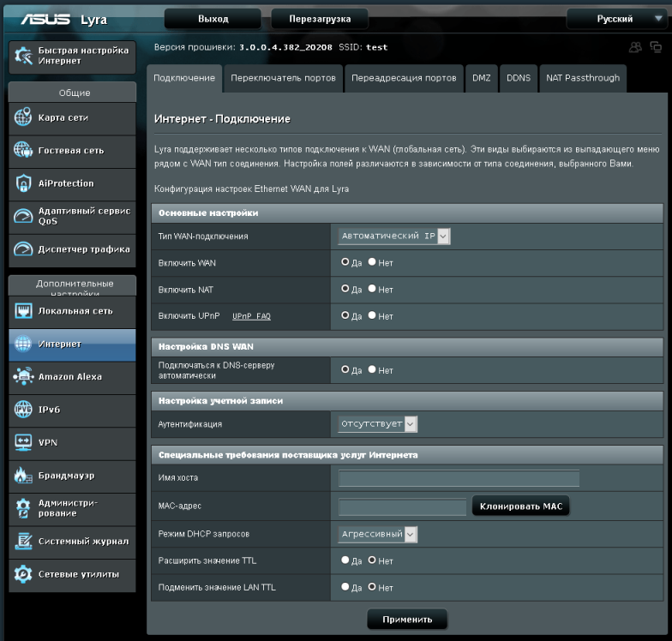Open the VPN monitor icon
Screen dimensions: 672x641
coord(23,442)
